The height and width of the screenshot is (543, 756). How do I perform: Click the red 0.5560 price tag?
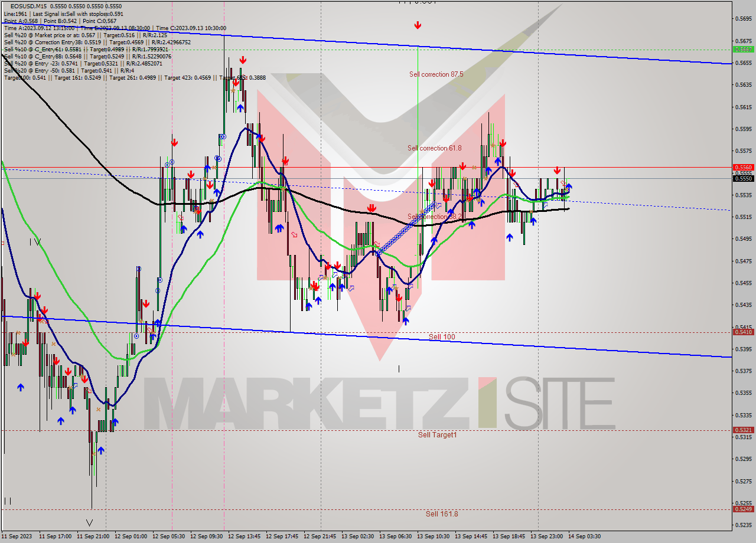click(742, 167)
